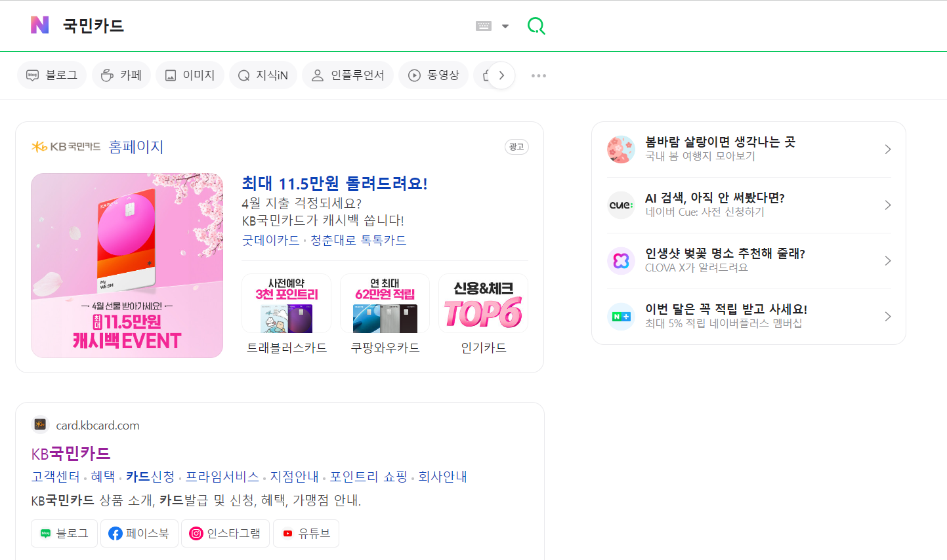Switch to the 이미지 tab

[x=190, y=75]
